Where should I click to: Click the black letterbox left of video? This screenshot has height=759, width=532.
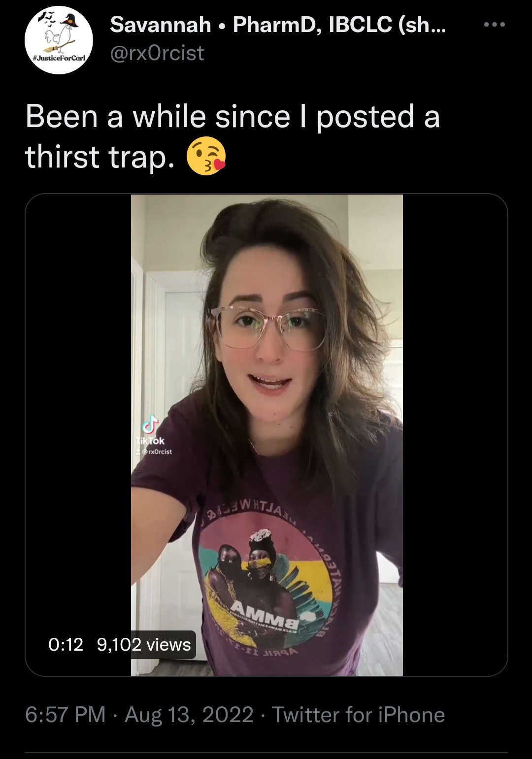(78, 435)
